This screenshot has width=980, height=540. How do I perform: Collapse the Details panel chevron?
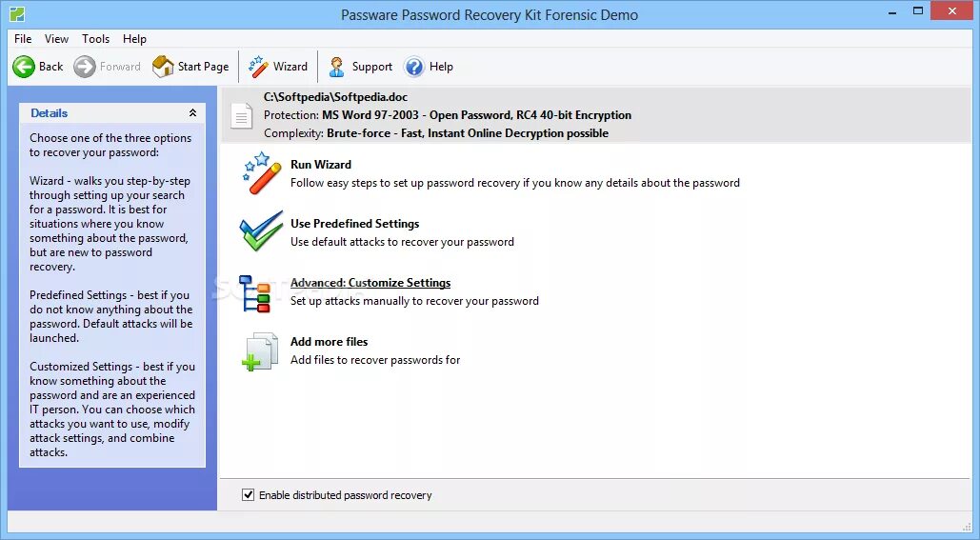coord(192,113)
